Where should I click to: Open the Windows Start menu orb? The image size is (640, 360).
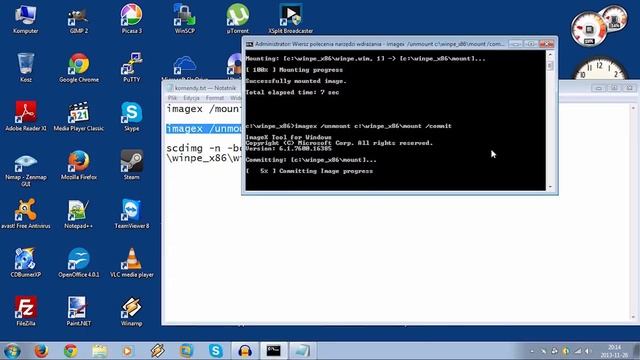tap(12, 351)
